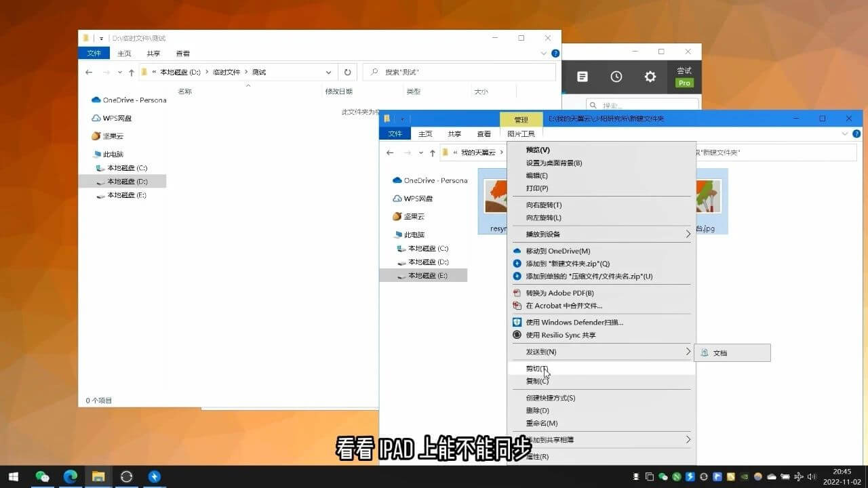Viewport: 868px width, 488px height.
Task: Click the 尝试 Pro upgrade button
Action: (684, 77)
